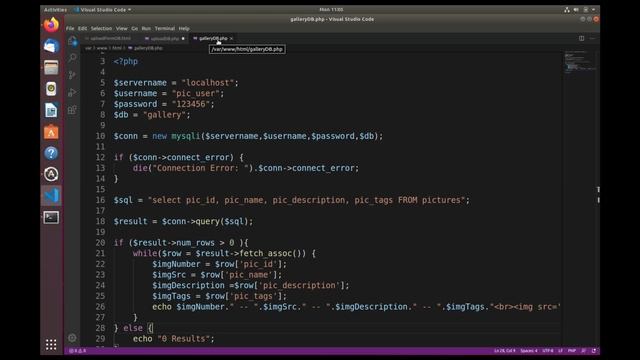Screen dimensions: 640x360
Task: Open the Files manager in dock
Action: coord(51,68)
